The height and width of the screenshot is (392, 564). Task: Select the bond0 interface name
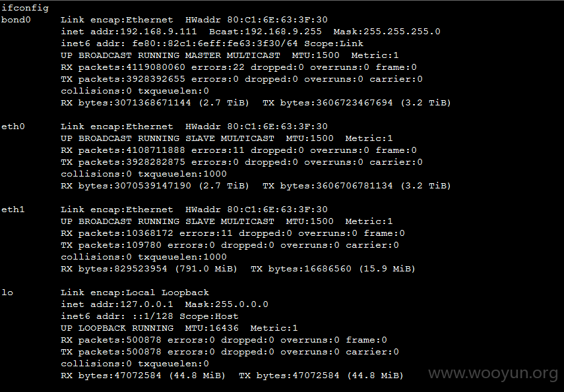click(16, 20)
